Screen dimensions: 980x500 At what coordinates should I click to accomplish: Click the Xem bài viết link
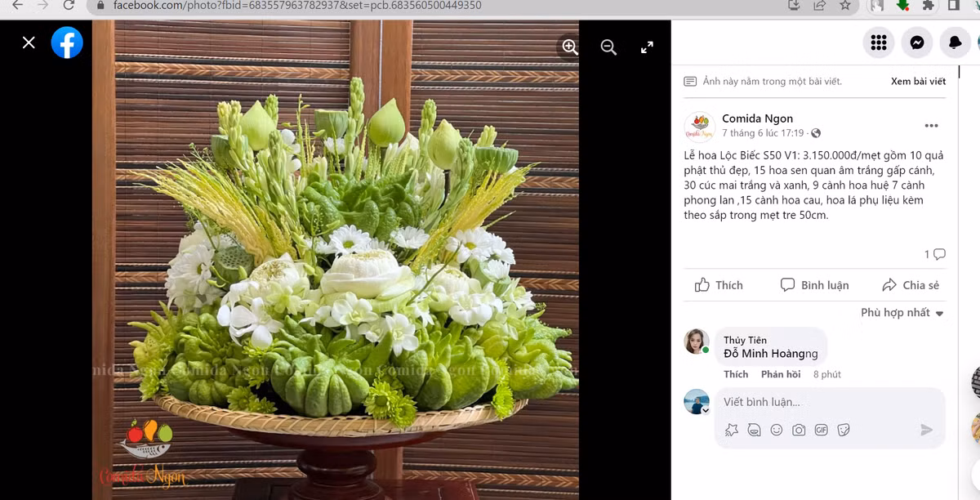click(x=918, y=82)
